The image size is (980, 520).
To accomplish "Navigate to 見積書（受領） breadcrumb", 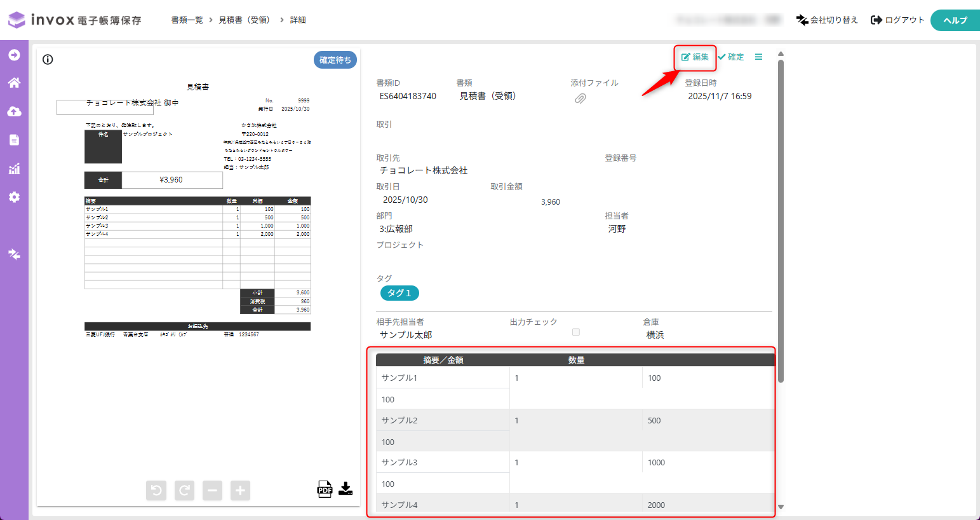I will point(246,20).
